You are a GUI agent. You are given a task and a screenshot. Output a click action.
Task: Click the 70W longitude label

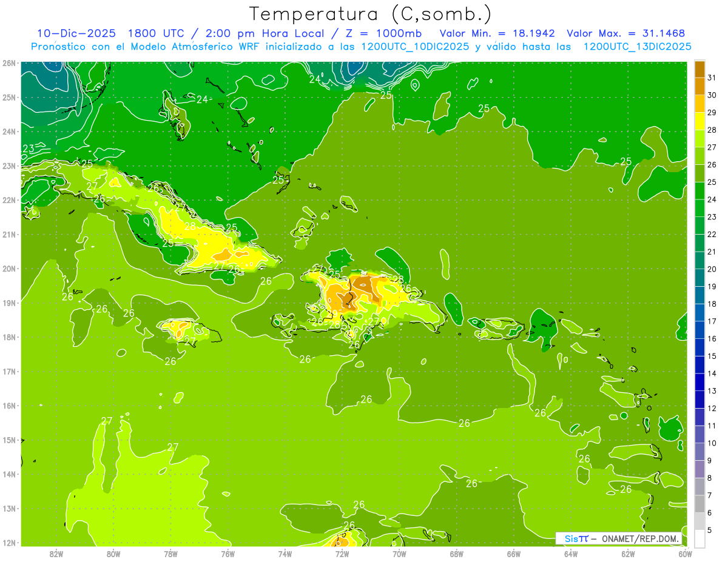click(x=399, y=554)
